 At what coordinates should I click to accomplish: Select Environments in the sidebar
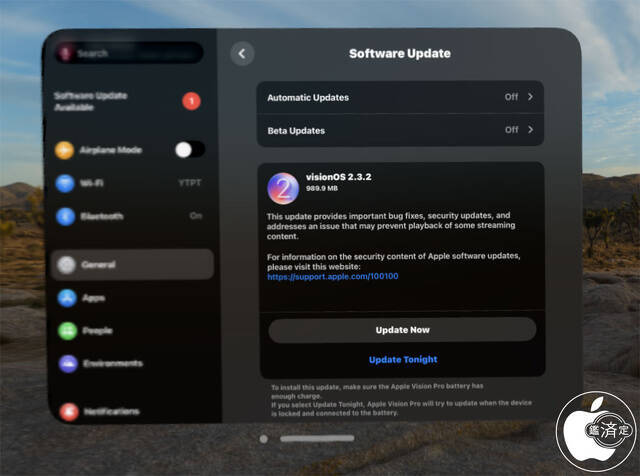point(132,363)
